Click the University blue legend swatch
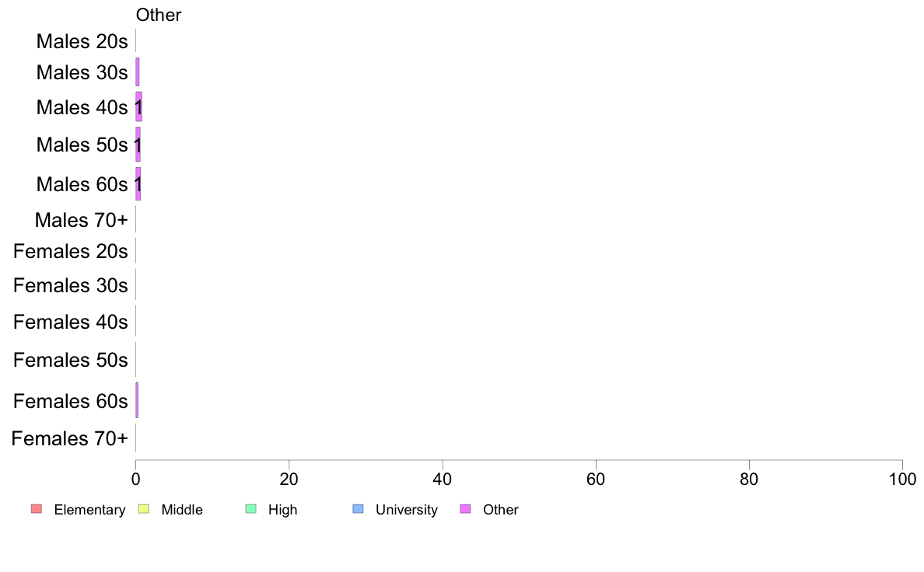Screen dimensions: 924x572 (x=359, y=509)
